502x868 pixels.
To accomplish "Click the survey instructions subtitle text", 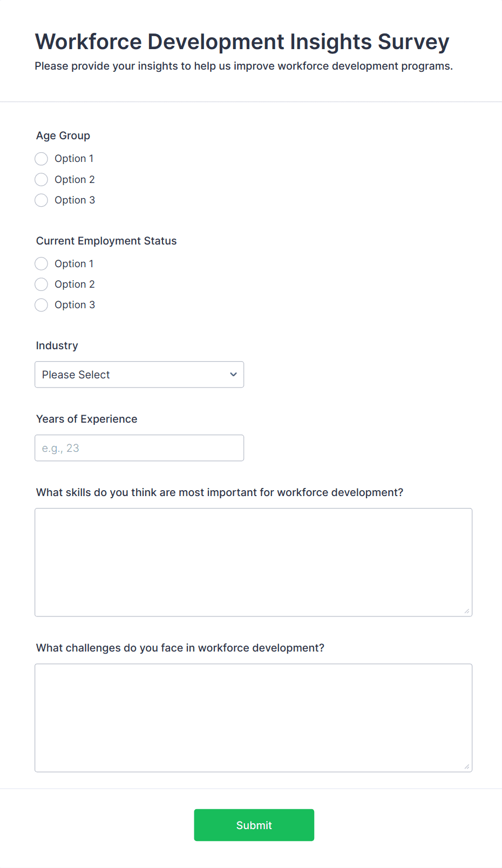I will click(x=244, y=66).
